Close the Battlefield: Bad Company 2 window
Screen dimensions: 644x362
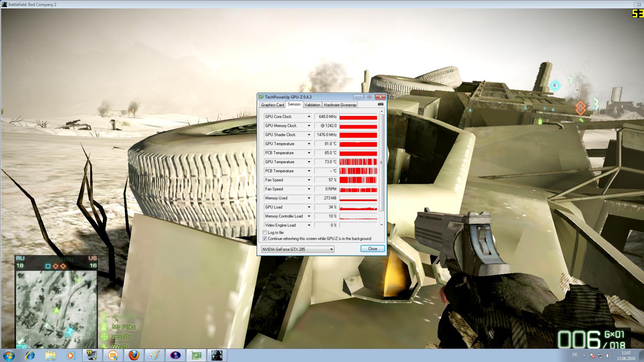(639, 4)
